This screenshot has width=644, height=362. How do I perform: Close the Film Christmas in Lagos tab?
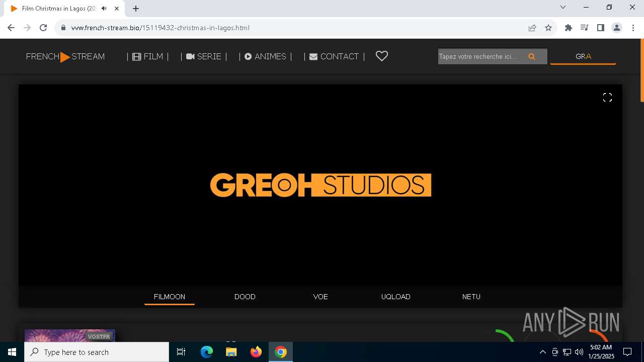click(x=116, y=9)
